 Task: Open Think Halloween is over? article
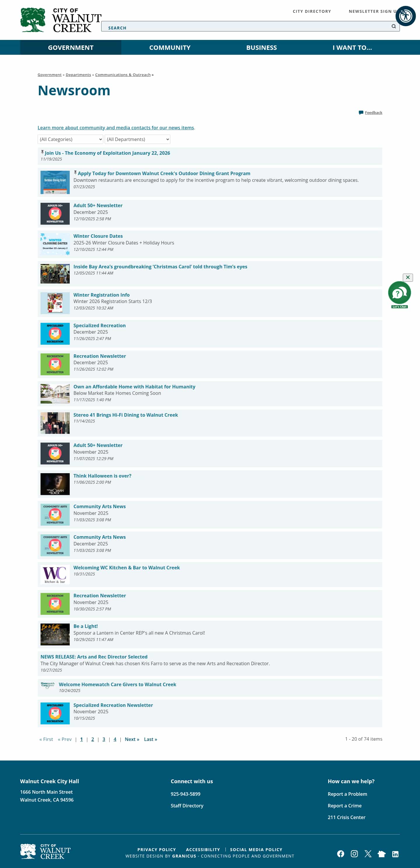[x=103, y=476]
